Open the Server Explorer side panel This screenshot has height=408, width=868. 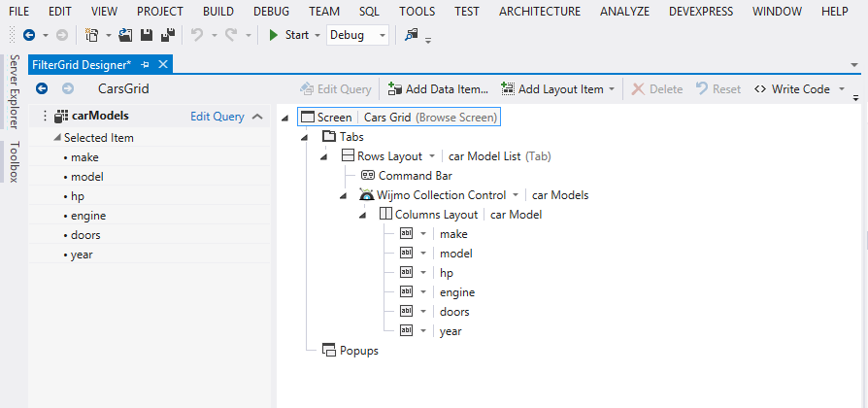tap(14, 91)
